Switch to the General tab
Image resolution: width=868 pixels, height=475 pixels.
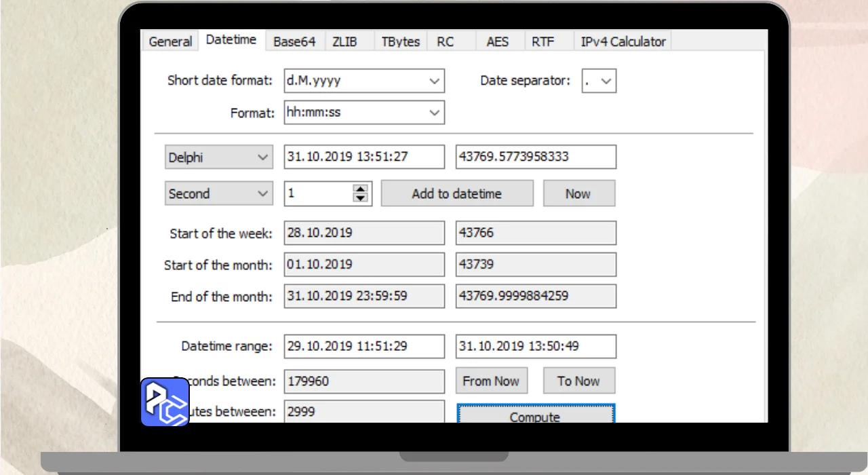point(170,41)
